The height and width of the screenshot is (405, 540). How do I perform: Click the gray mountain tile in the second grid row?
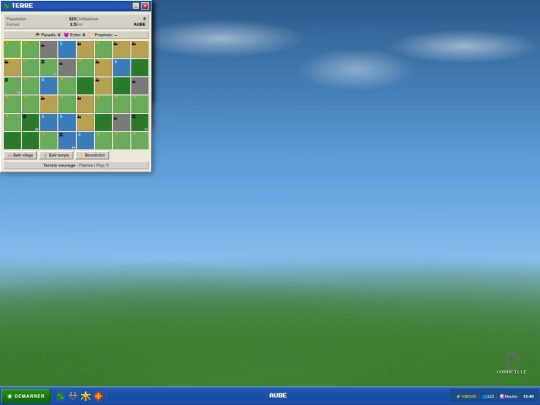67,68
